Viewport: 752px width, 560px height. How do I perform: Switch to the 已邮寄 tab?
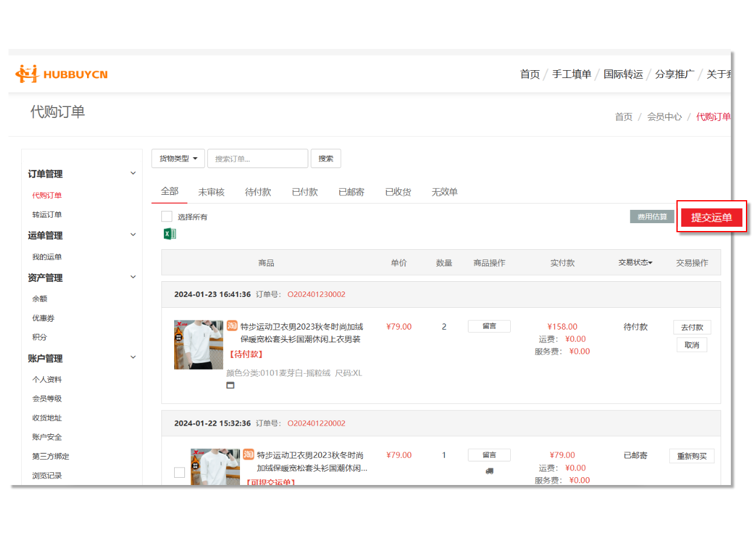tap(351, 192)
